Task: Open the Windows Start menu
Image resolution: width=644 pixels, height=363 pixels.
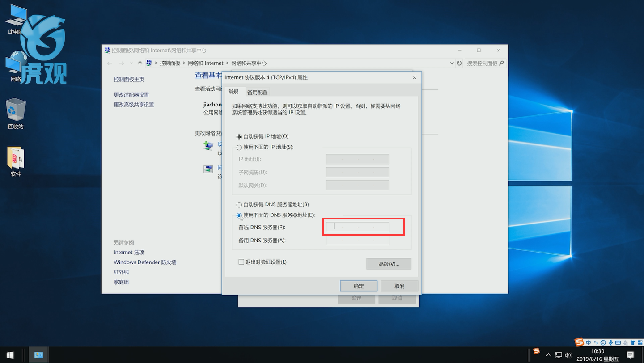Action: [10, 355]
